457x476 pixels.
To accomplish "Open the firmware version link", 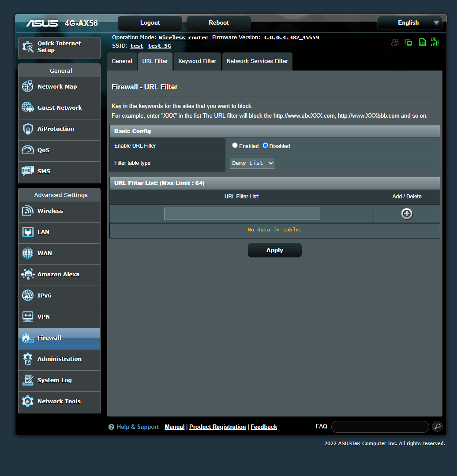I will (291, 37).
